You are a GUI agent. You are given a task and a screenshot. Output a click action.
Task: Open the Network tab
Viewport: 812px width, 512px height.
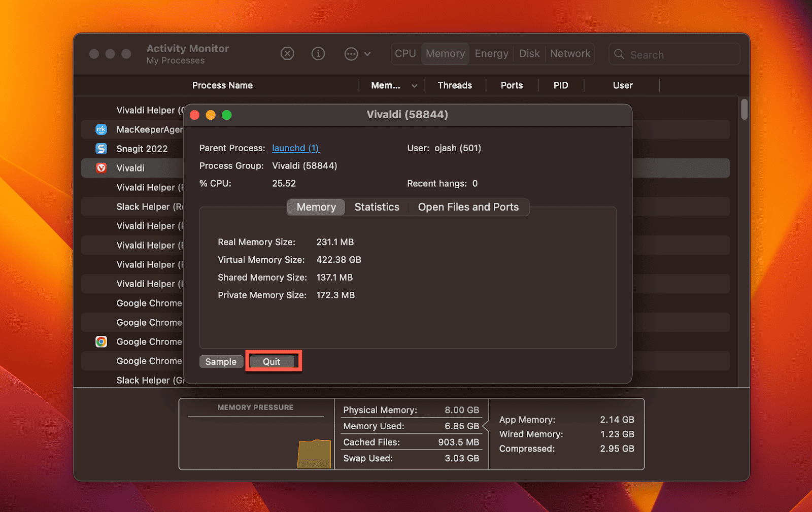coord(570,54)
